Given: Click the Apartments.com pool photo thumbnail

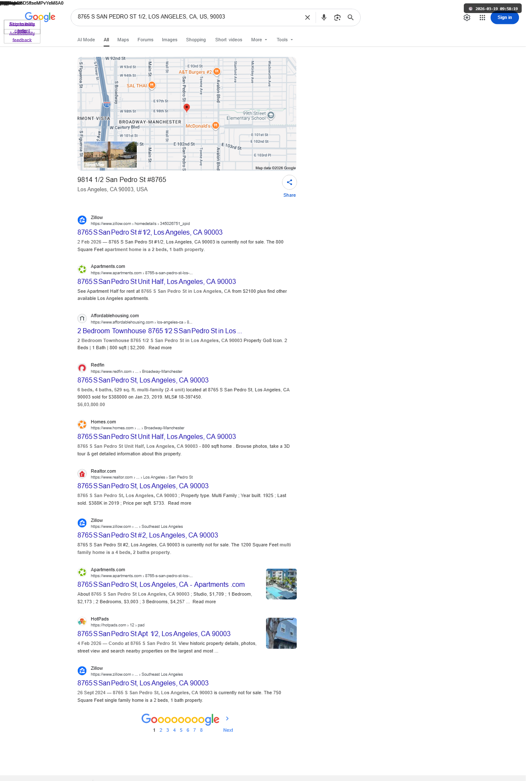Looking at the screenshot, I should (281, 584).
